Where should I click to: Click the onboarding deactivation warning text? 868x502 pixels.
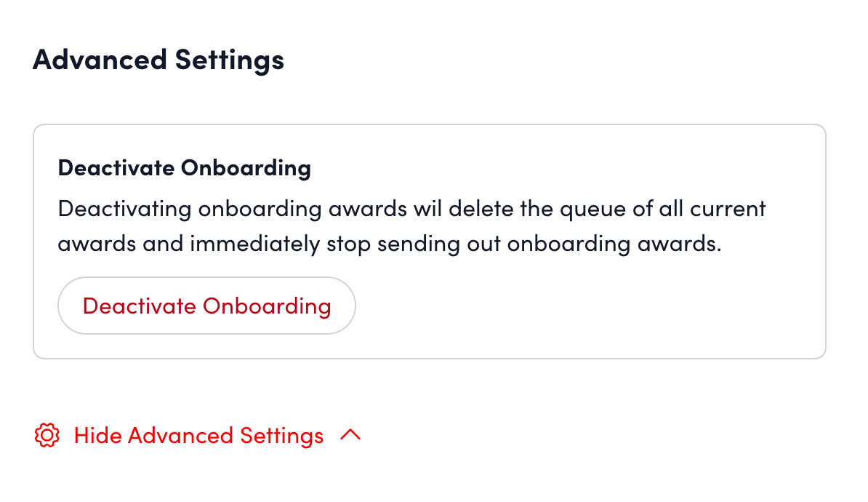click(x=411, y=226)
